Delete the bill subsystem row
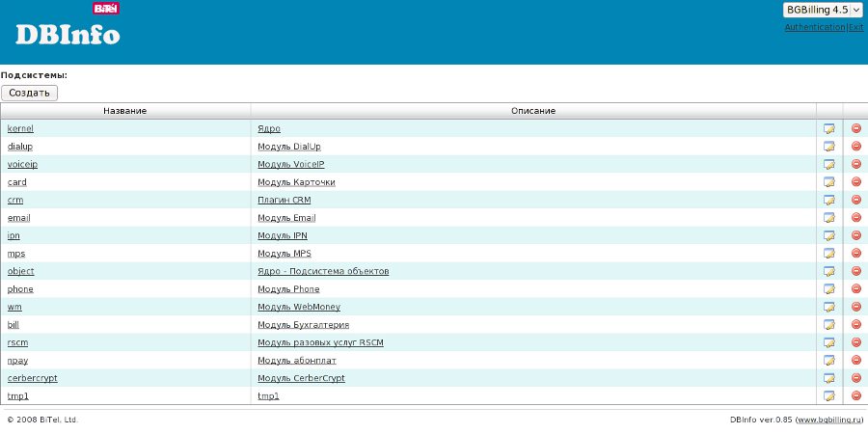868x434 pixels. [856, 324]
